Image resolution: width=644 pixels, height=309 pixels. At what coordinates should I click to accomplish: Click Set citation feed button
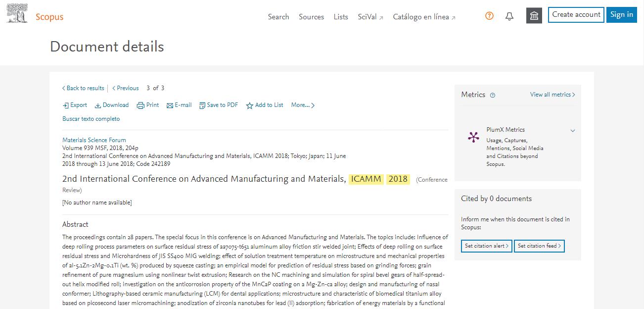pos(539,246)
